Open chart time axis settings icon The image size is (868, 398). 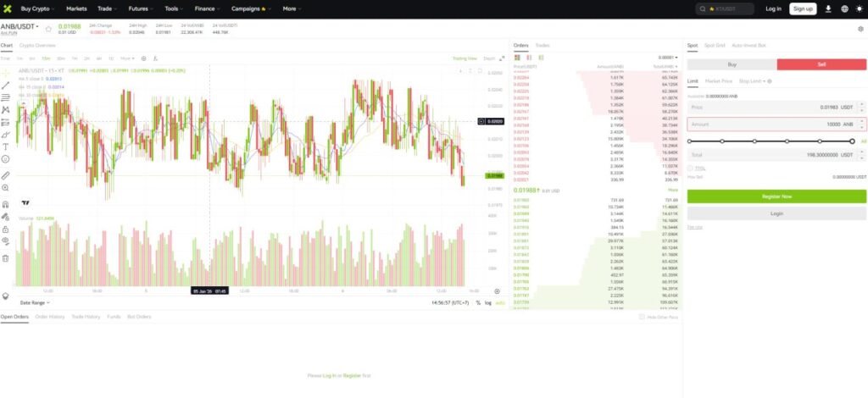coord(497,291)
